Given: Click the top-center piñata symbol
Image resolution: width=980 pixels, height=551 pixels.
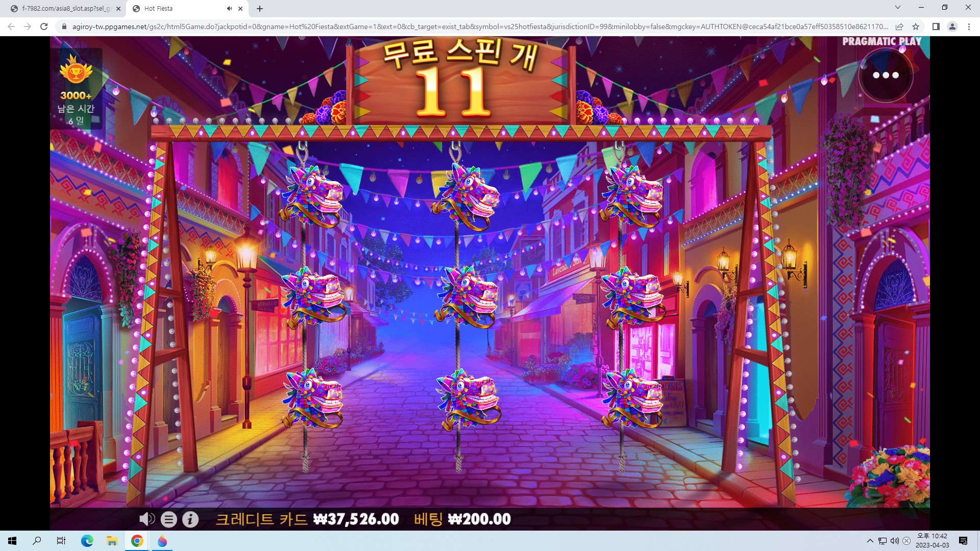Looking at the screenshot, I should 465,197.
